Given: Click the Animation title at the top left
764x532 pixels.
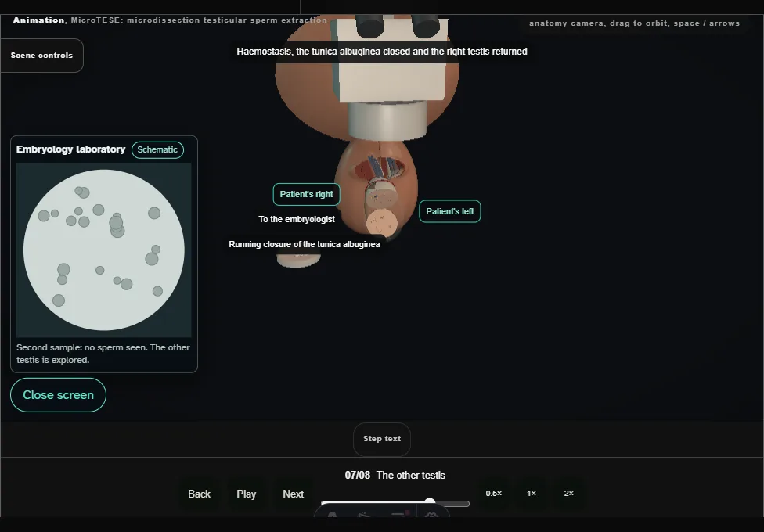Looking at the screenshot, I should click(170, 20).
